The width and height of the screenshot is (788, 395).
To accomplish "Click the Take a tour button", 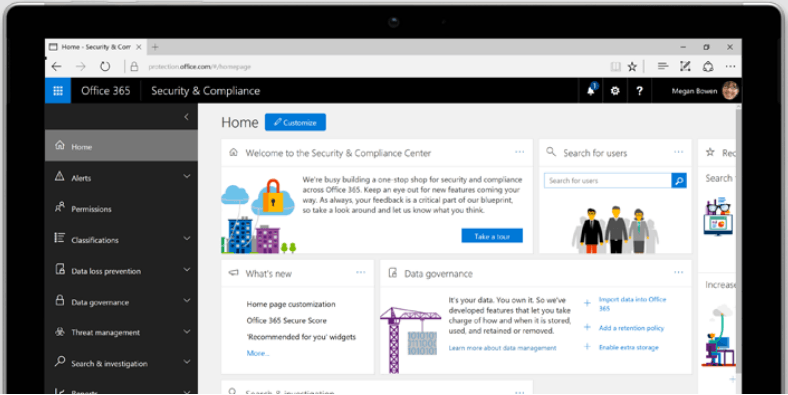I will (x=492, y=236).
